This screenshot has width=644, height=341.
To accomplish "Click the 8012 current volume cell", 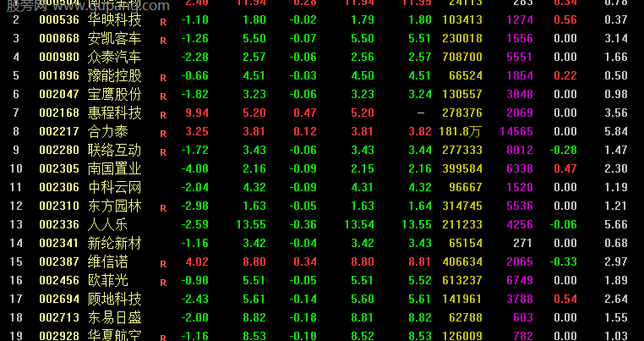I will click(x=520, y=150).
